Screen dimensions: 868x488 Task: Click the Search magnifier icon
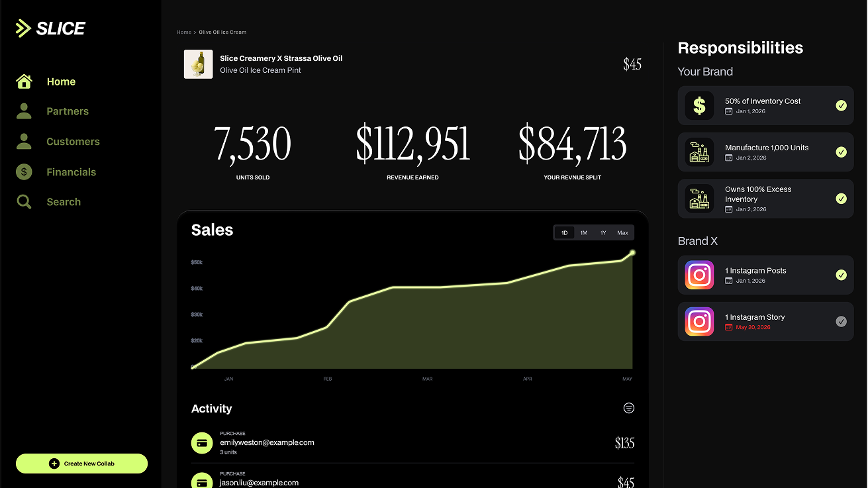coord(24,202)
